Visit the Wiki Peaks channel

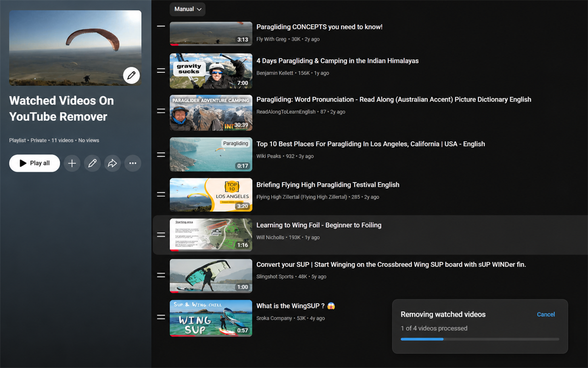click(269, 156)
